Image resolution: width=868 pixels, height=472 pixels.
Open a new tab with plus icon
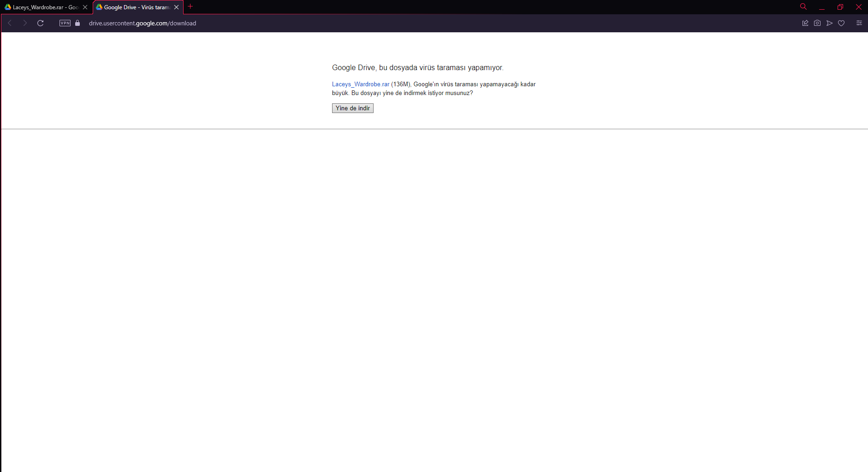coord(190,6)
